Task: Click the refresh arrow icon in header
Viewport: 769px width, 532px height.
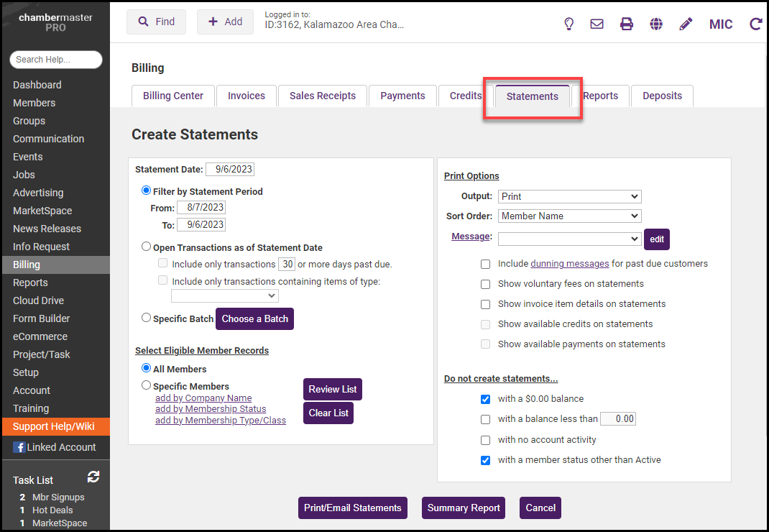Action: 755,24
